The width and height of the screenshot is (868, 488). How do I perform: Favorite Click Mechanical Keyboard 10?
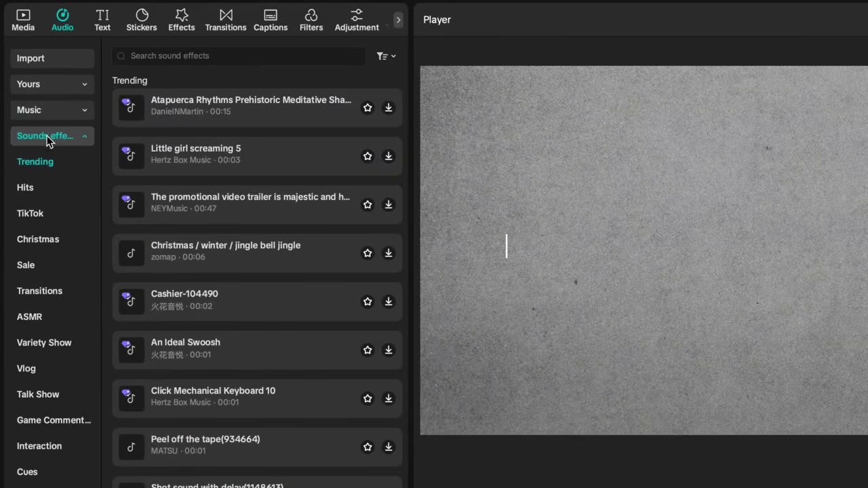[x=368, y=398]
